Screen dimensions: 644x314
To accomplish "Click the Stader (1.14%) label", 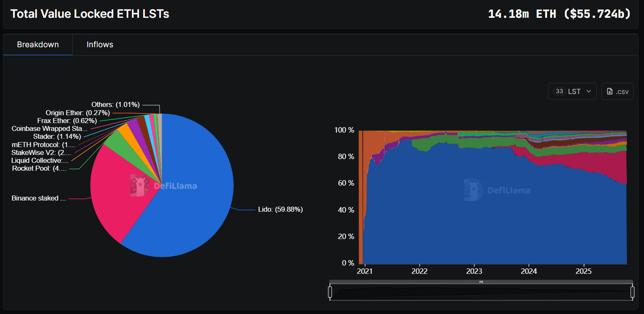I will pos(57,137).
